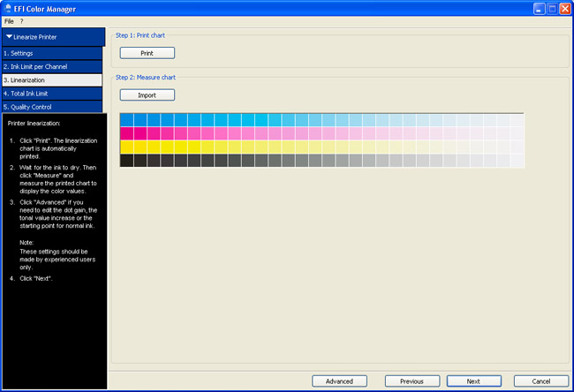Screen dimensions: 574x392
Task: Click the 'Step 2: Measure chart' label
Action: pos(146,77)
